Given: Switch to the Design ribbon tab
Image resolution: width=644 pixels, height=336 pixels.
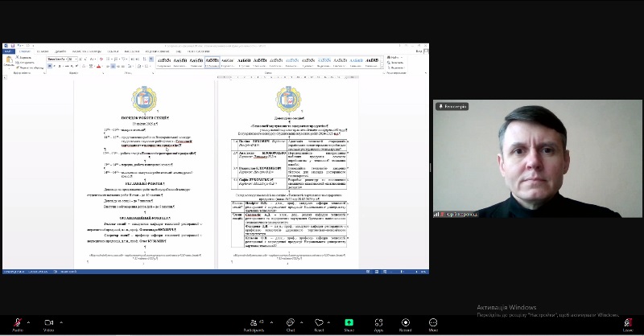Looking at the screenshot, I should click(x=60, y=51).
